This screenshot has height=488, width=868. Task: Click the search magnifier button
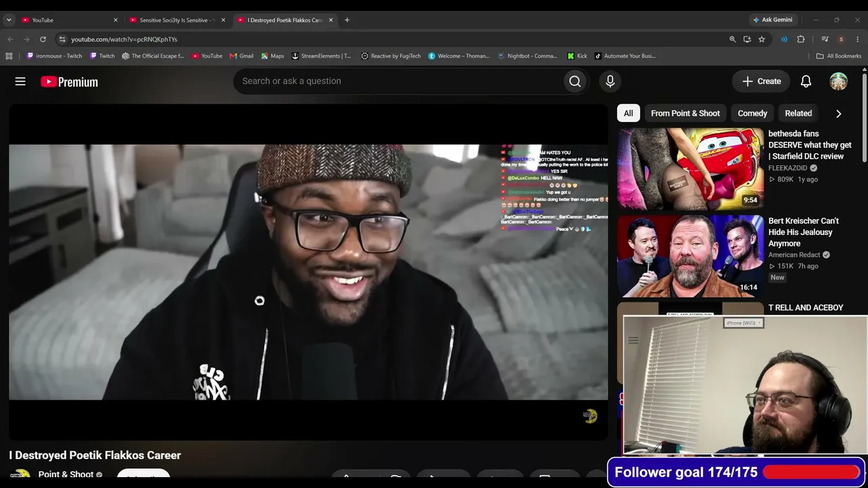[x=575, y=81]
